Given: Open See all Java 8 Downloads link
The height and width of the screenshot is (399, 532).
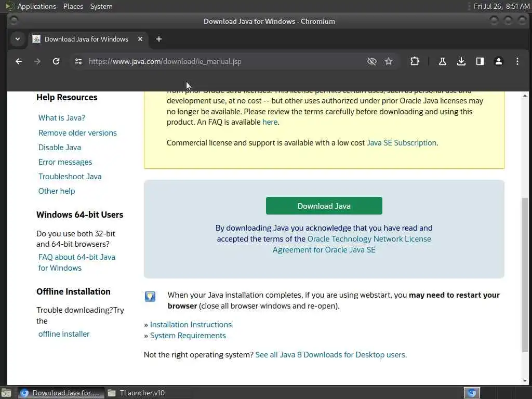Looking at the screenshot, I should 331,354.
